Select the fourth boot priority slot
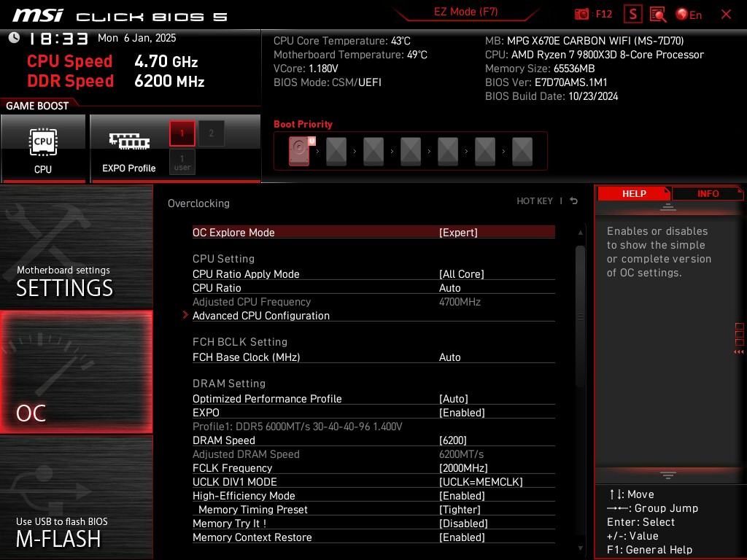 point(411,152)
